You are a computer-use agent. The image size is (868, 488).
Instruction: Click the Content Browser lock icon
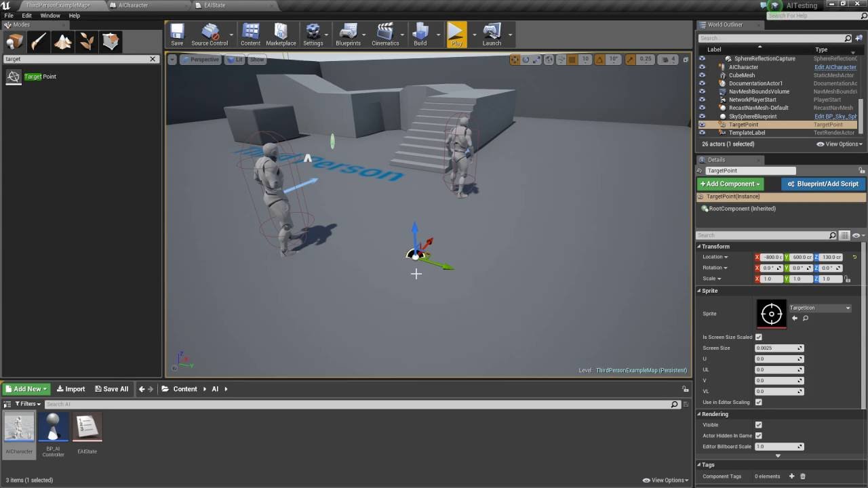tap(685, 389)
